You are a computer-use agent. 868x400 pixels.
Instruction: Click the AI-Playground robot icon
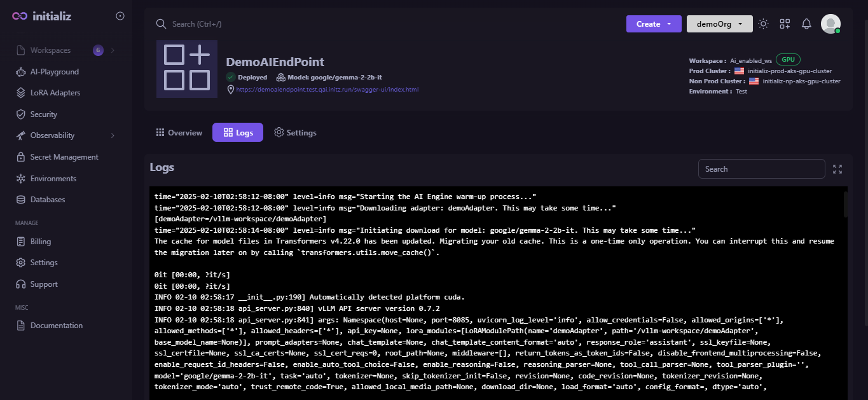point(20,72)
